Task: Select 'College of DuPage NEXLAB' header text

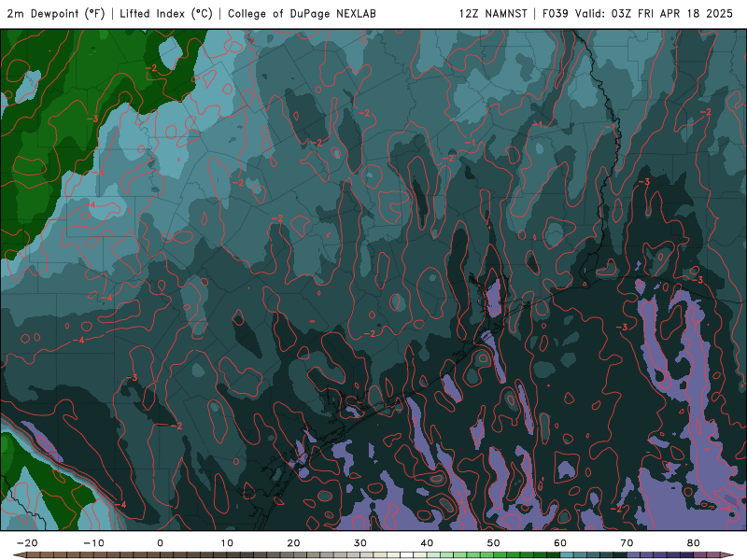Action: click(x=302, y=13)
